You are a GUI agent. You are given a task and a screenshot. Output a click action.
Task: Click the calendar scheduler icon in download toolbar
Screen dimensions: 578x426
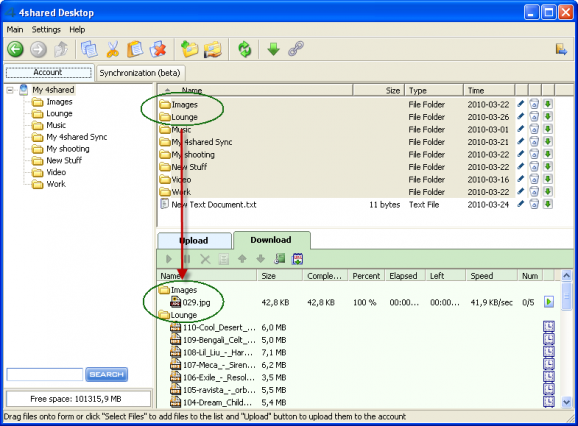tap(297, 259)
